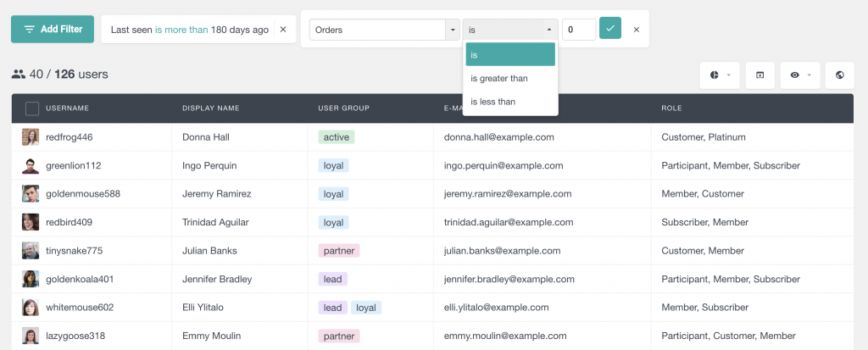Open username redbird409
Image resolution: width=868 pixels, height=350 pixels.
[x=70, y=222]
